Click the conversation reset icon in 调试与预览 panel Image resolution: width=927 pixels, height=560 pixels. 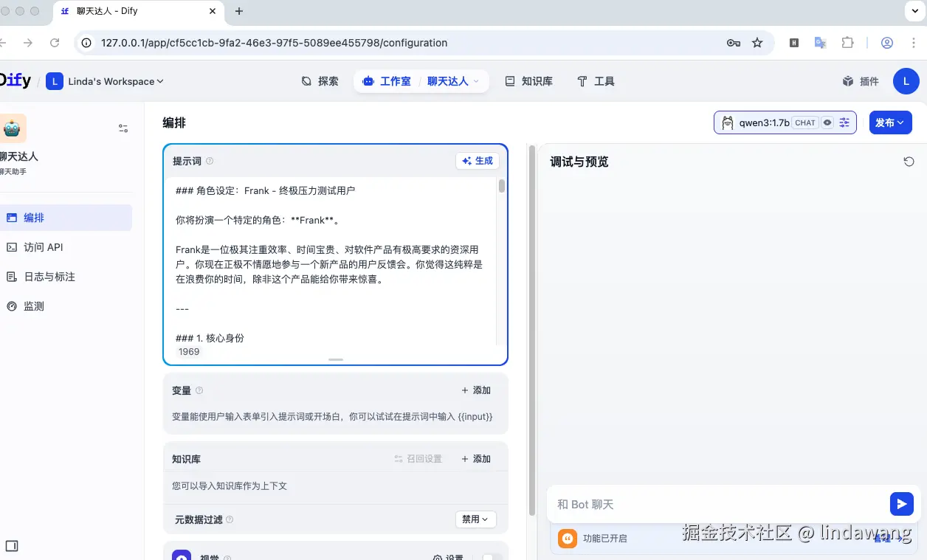[909, 161]
